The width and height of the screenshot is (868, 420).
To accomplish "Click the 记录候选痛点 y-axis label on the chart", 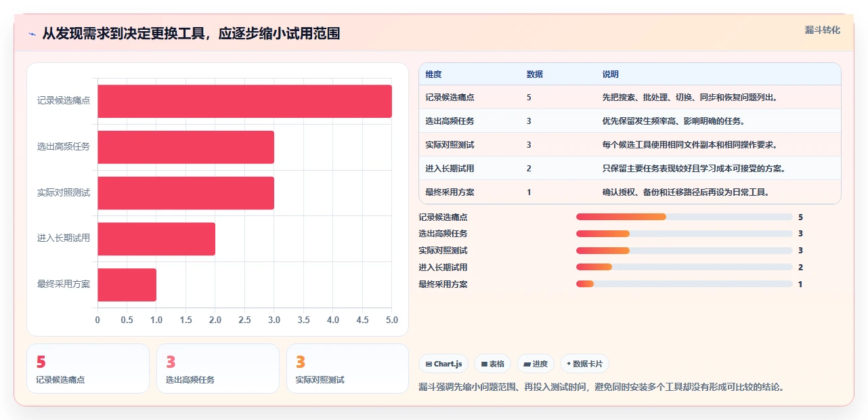I will [64, 101].
